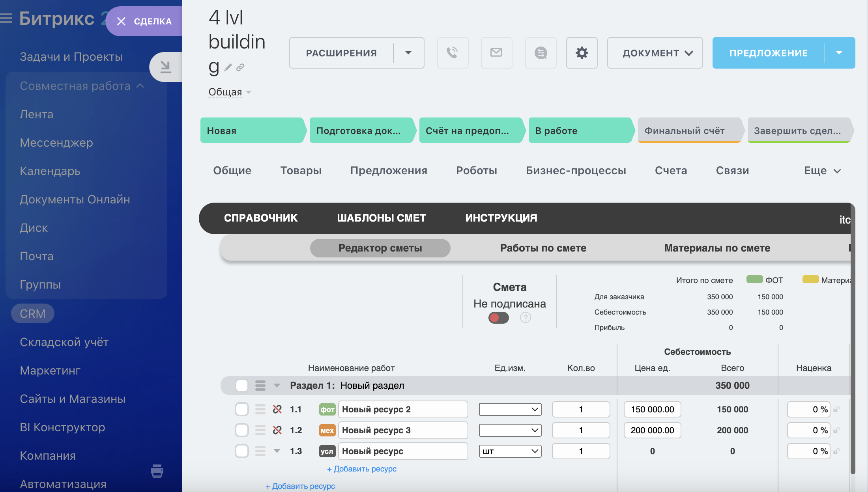Image resolution: width=868 pixels, height=492 pixels.
Task: Click the 'ПРЕДЛОЖЕНИЕ' blue button
Action: point(769,53)
